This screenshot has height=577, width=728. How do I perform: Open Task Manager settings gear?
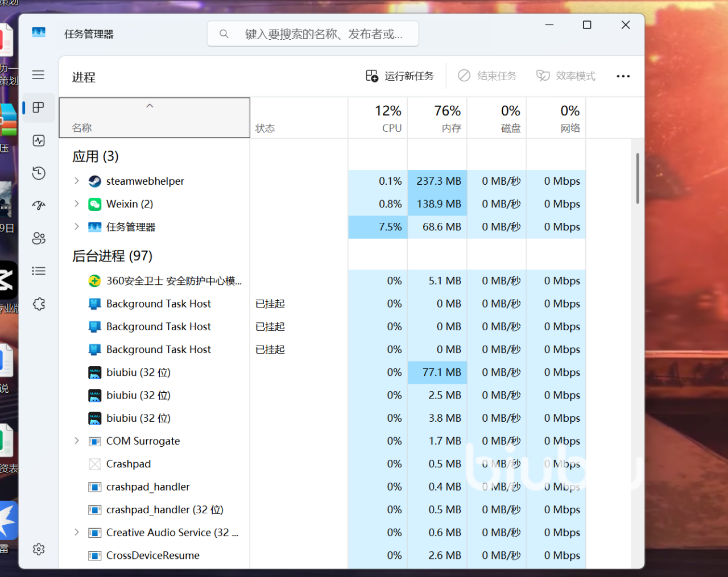point(39,549)
